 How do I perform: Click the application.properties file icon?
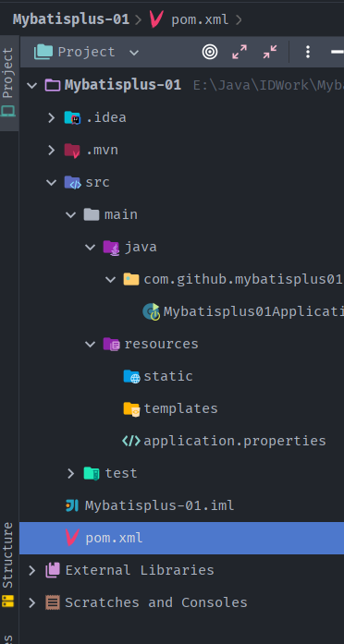pyautogui.click(x=131, y=441)
